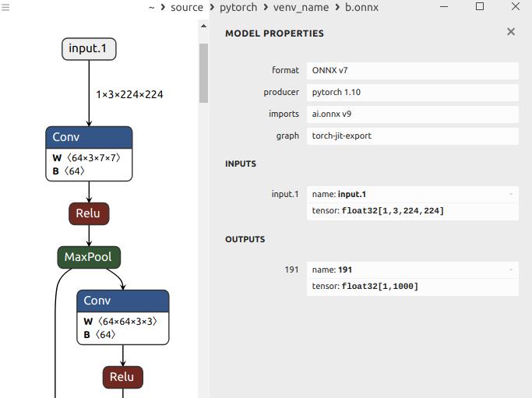The height and width of the screenshot is (398, 532).
Task: Click the first Conv node header
Action: (89, 137)
